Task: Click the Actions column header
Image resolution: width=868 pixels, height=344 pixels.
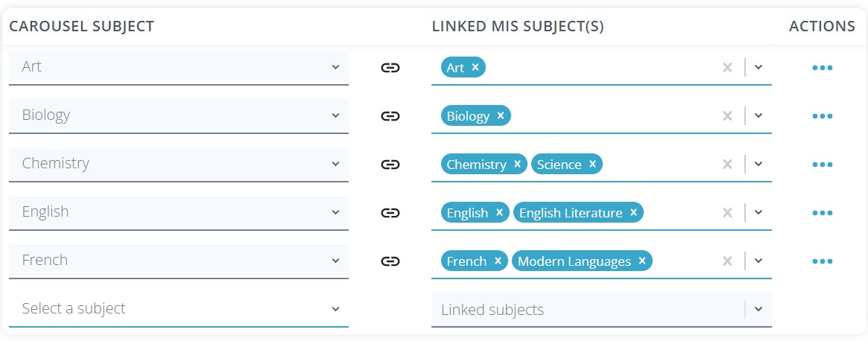Action: point(822,27)
